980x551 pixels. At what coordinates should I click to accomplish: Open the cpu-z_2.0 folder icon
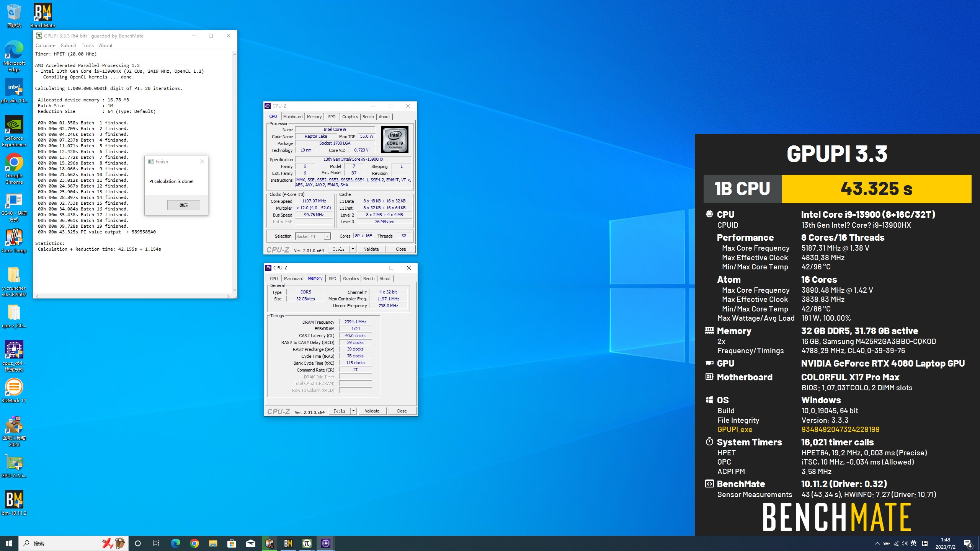pyautogui.click(x=14, y=316)
